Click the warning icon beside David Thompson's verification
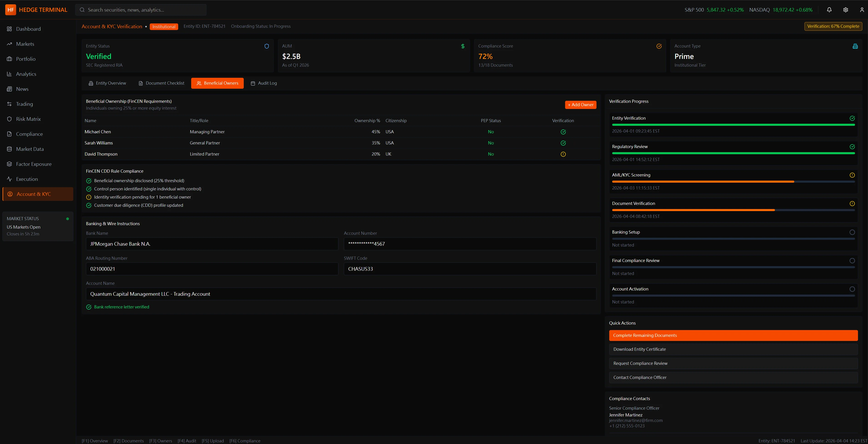 (x=563, y=154)
